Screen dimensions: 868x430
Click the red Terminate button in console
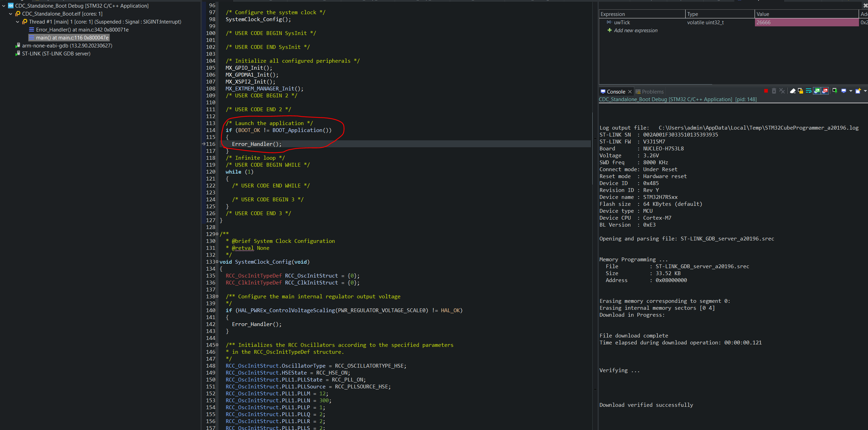coord(766,91)
